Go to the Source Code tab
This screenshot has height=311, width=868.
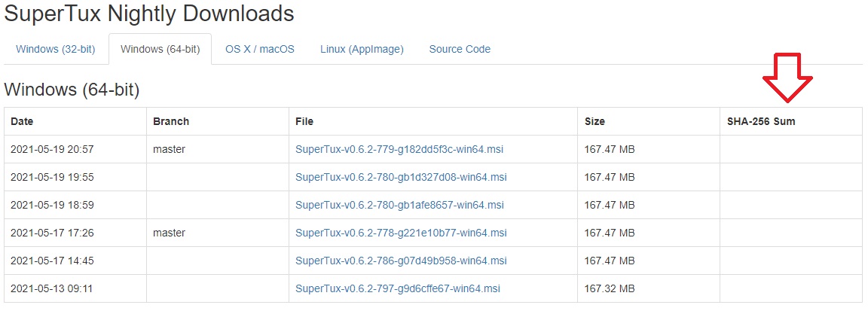(x=460, y=49)
